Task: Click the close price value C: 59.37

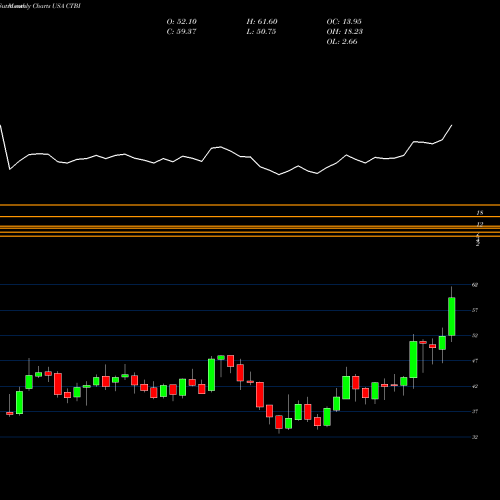Action: (181, 32)
